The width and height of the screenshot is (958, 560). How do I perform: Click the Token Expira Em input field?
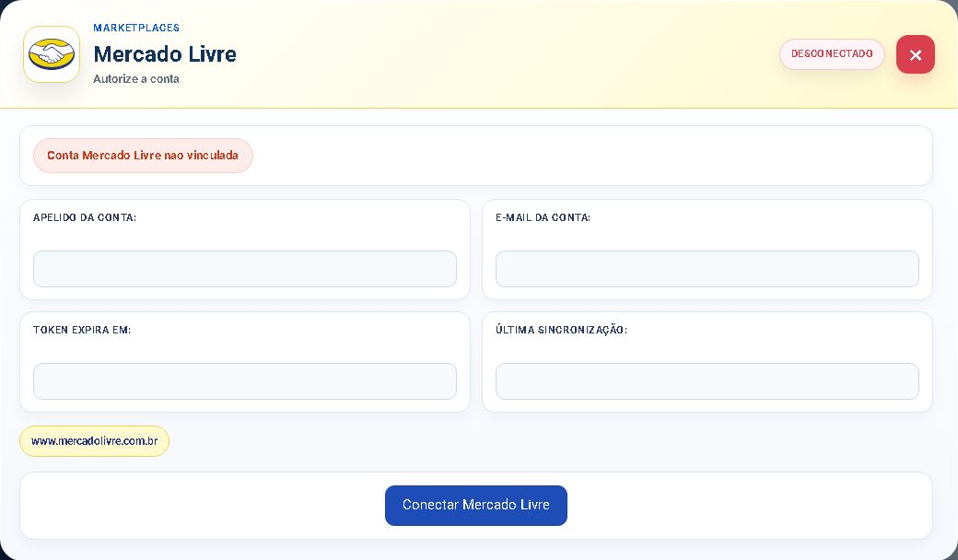(x=244, y=381)
